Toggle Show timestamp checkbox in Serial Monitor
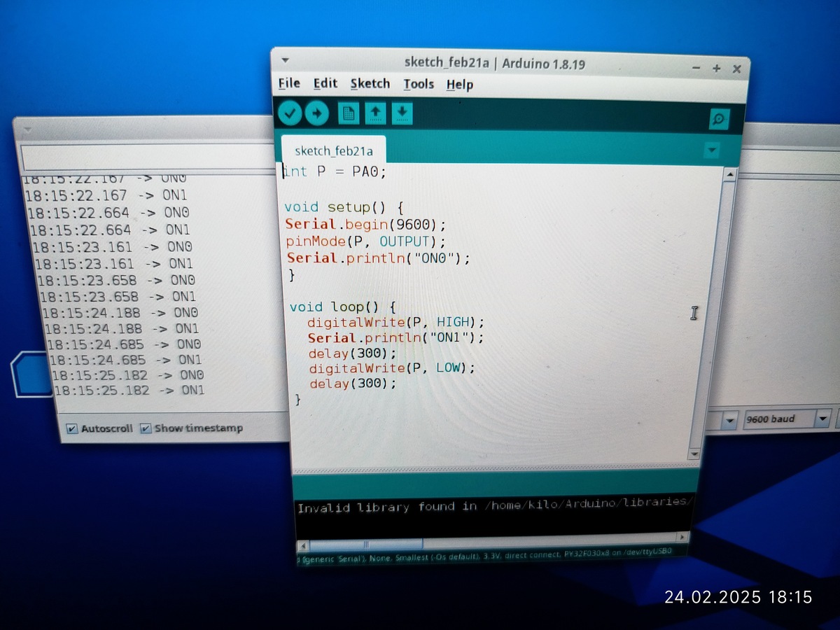Image resolution: width=840 pixels, height=630 pixels. [146, 428]
